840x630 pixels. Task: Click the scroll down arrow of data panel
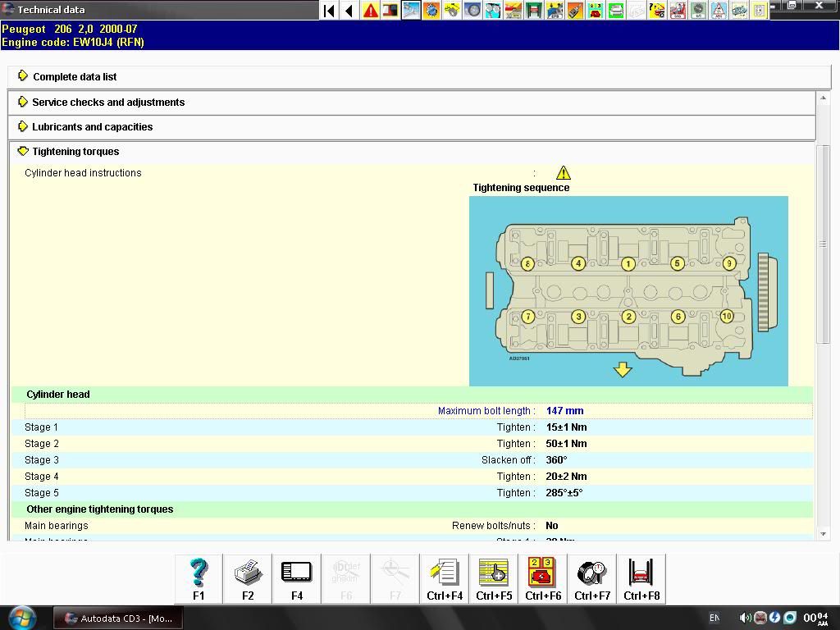click(823, 534)
